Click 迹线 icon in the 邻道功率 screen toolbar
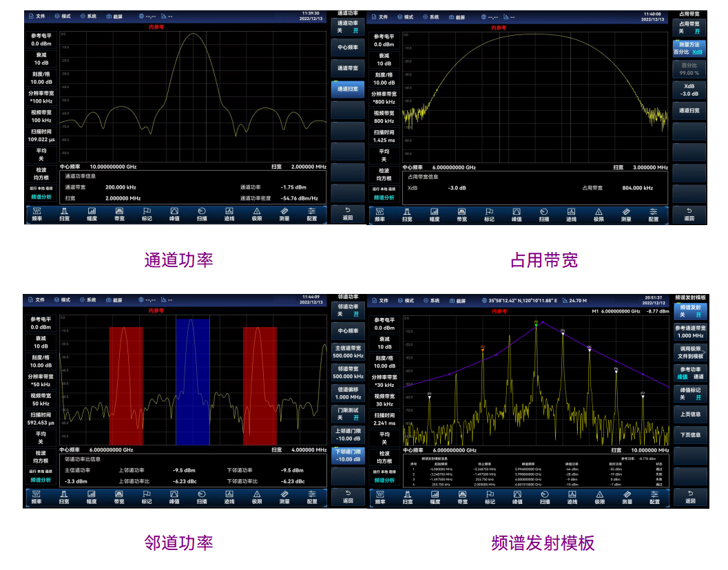This screenshot has width=728, height=570. point(229,498)
